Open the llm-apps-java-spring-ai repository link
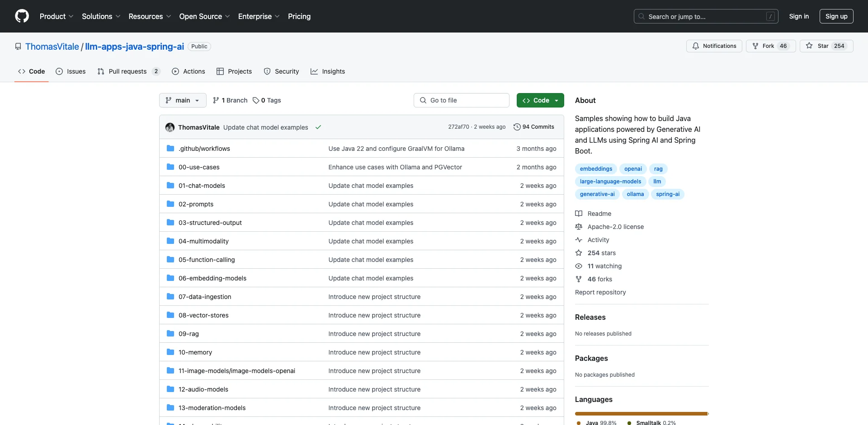Screen dimensions: 868x425 [135, 47]
